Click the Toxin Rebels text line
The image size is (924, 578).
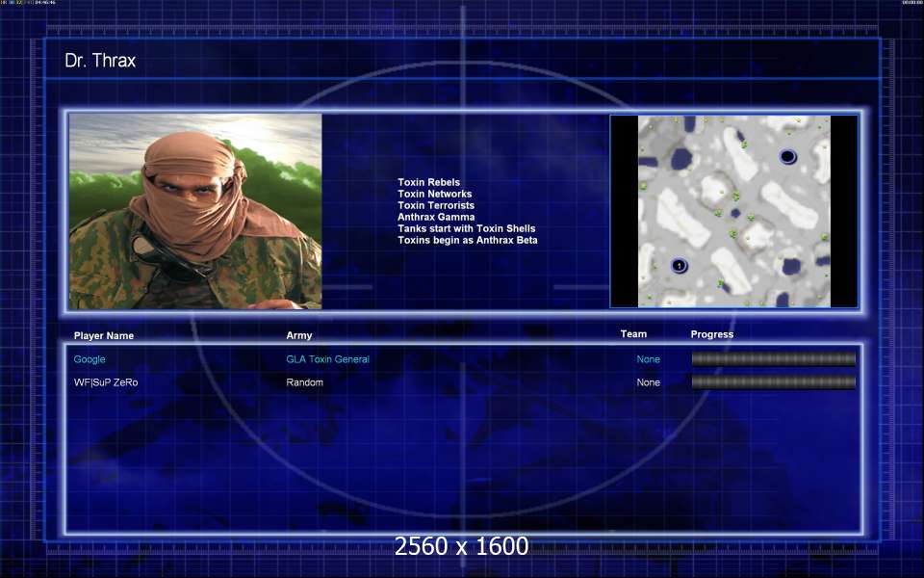tap(428, 182)
